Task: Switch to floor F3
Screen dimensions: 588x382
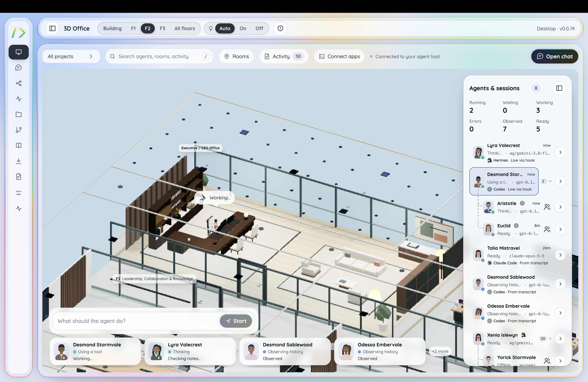Action: [x=162, y=28]
